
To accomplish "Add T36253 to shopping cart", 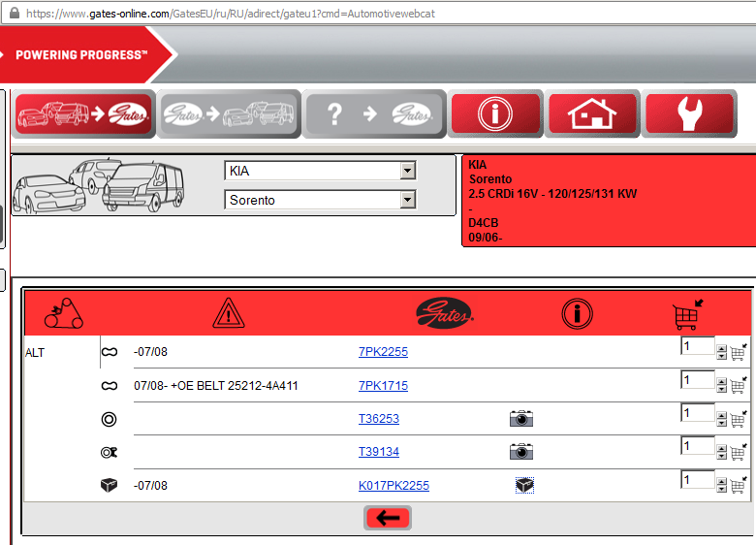I will [738, 420].
